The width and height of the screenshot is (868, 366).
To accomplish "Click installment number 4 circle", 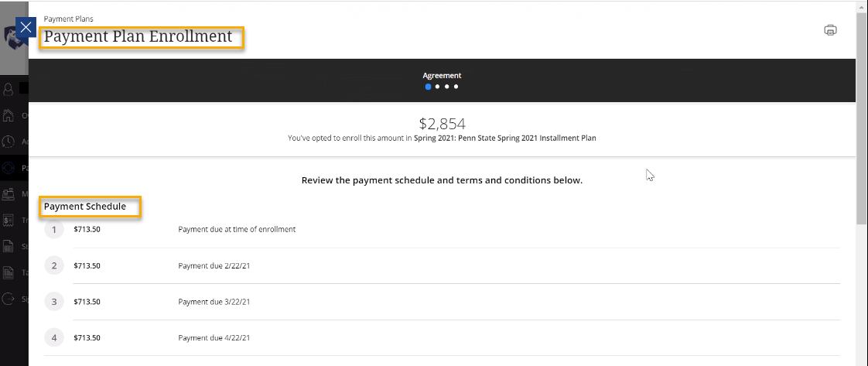I will [54, 338].
